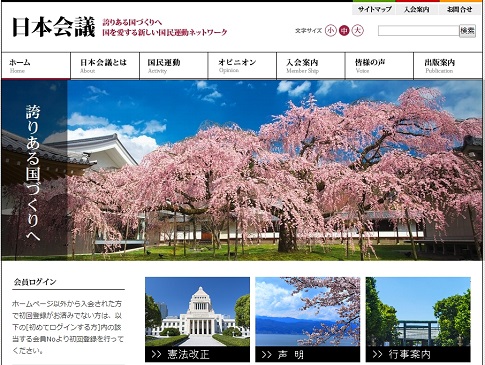Go to ホーム Home tab

(x=36, y=66)
